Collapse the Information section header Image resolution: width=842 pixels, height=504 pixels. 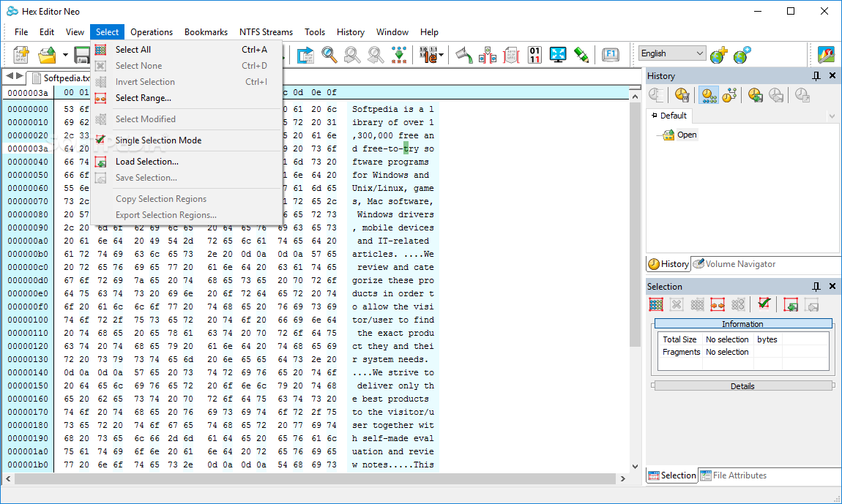pos(743,323)
